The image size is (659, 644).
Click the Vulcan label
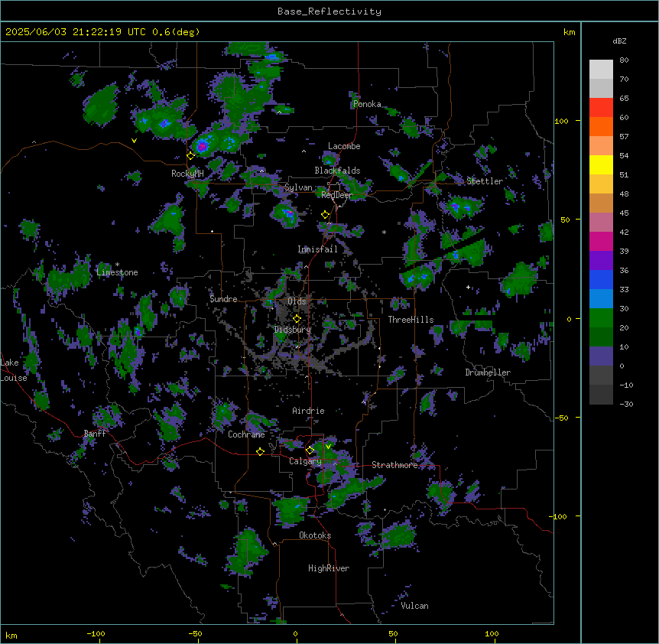pyautogui.click(x=414, y=606)
